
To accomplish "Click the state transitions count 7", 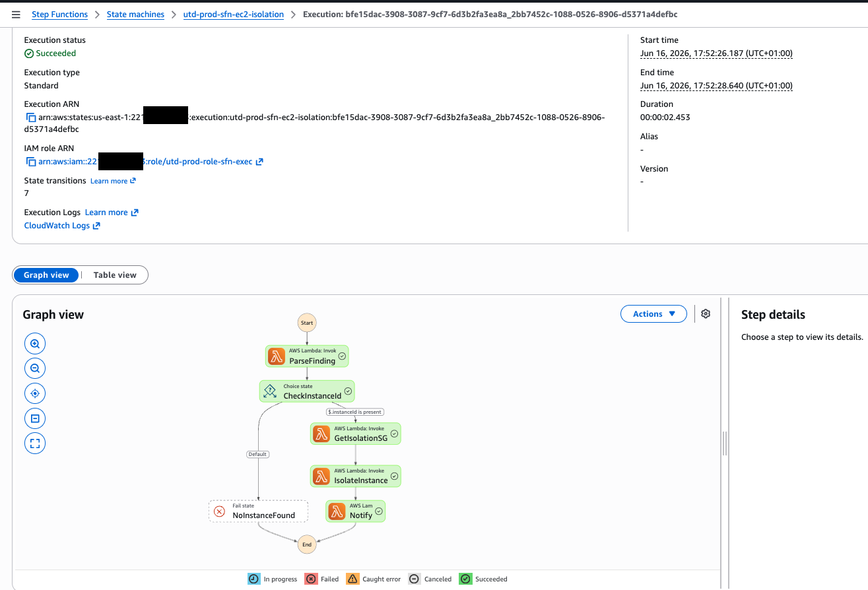I will [26, 193].
